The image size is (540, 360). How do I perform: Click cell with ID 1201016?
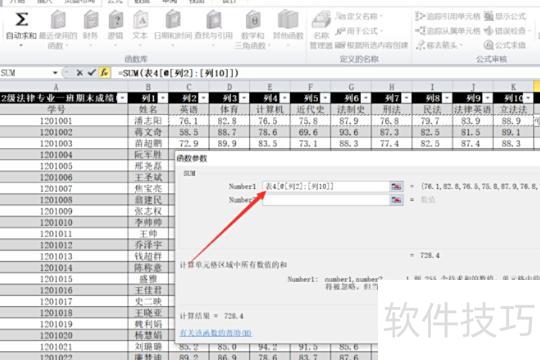[x=56, y=290]
